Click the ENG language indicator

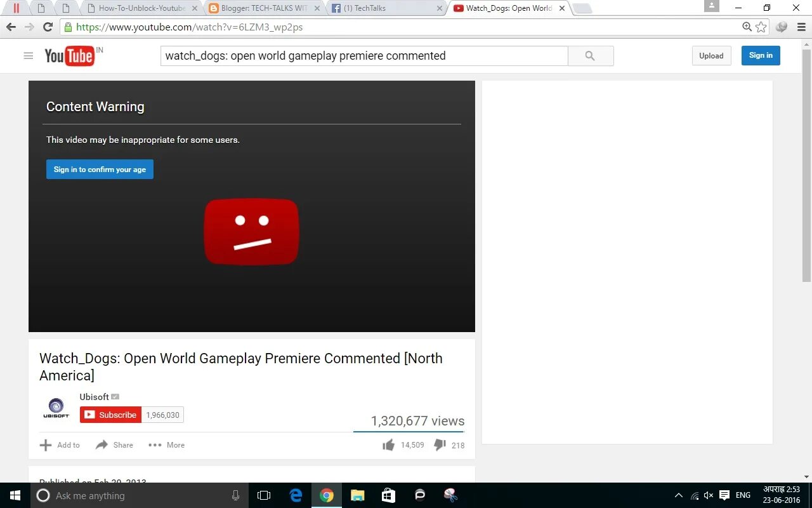coord(743,495)
